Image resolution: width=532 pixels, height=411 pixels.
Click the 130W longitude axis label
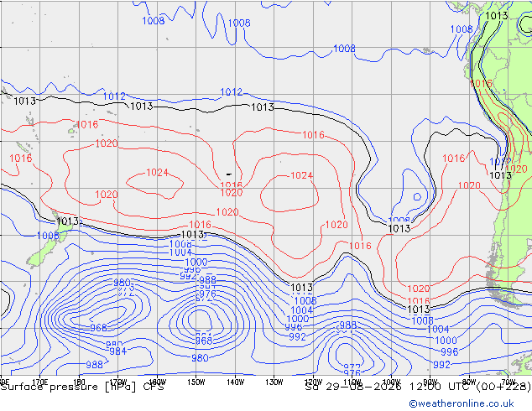pyautogui.click(x=274, y=382)
